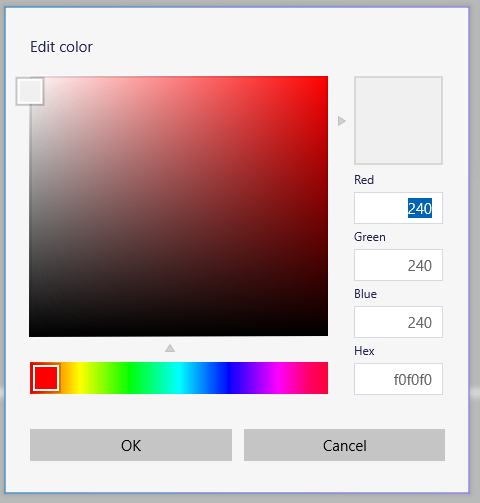Pick cyan on the hue spectrum bar
The image size is (480, 503).
179,378
